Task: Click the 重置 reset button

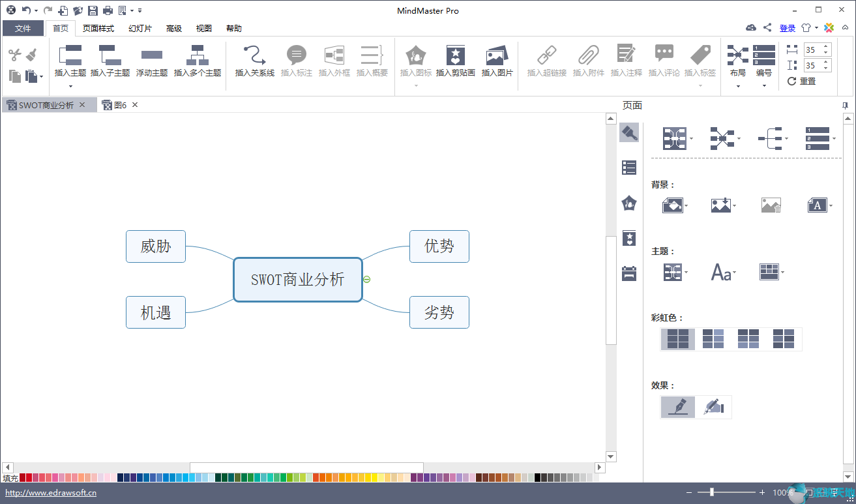Action: [802, 82]
